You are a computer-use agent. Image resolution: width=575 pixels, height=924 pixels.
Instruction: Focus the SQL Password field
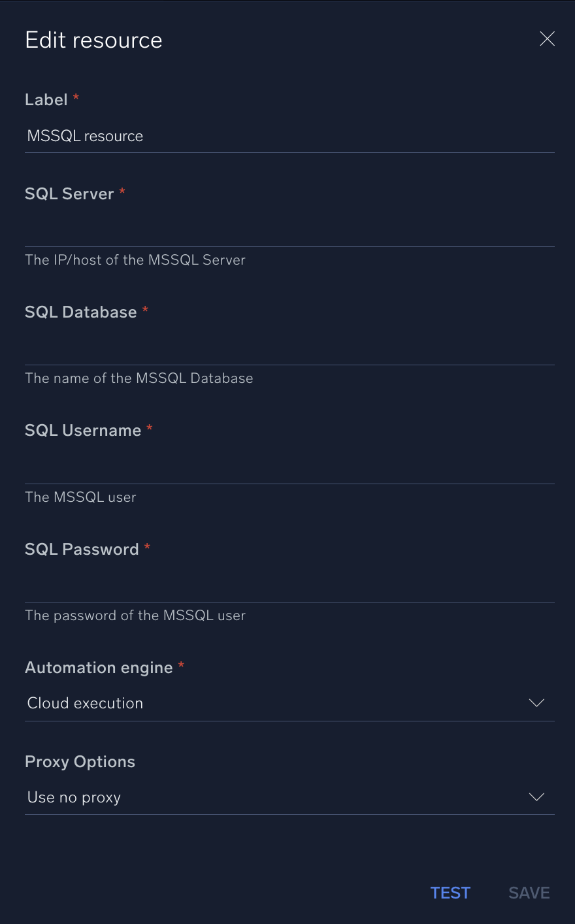click(x=287, y=588)
